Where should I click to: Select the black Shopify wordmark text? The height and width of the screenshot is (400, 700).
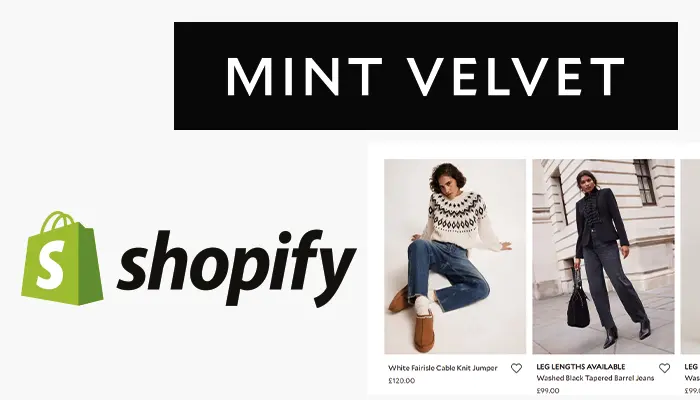(236, 268)
